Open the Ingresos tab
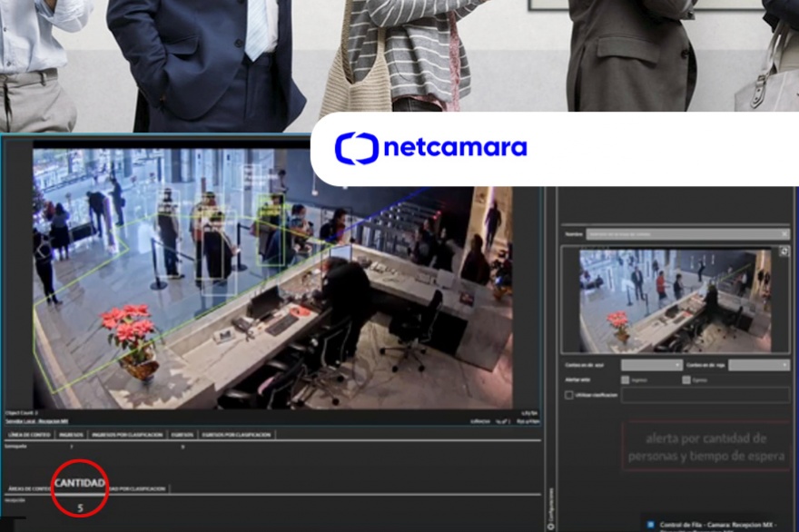Image resolution: width=799 pixels, height=532 pixels. pyautogui.click(x=71, y=435)
